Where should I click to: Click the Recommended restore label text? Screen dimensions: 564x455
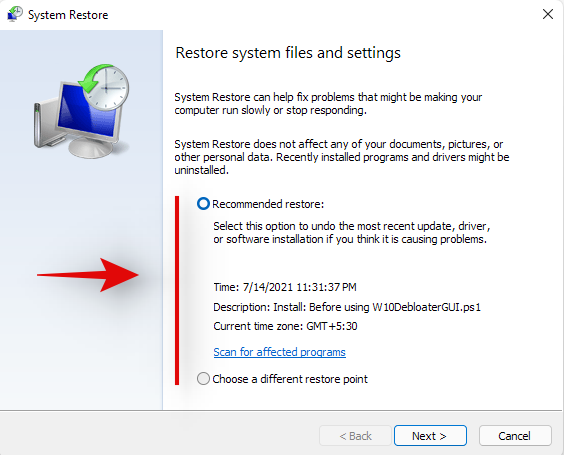tap(268, 204)
